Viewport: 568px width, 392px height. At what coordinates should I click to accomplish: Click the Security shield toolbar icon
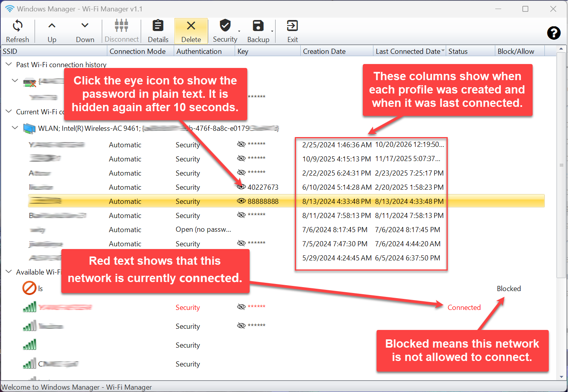(x=225, y=26)
